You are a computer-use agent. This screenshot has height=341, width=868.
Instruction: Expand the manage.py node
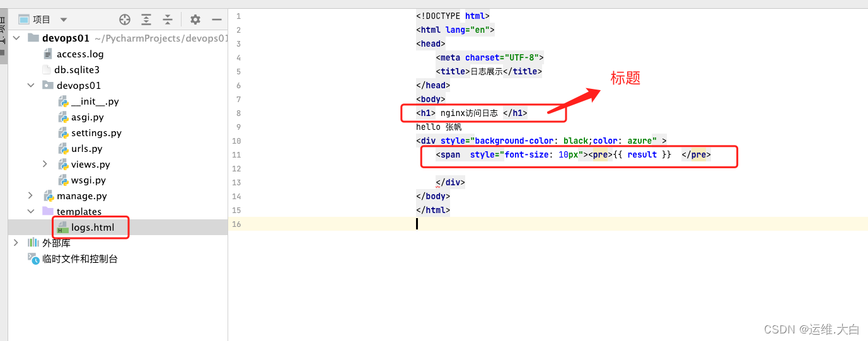click(x=31, y=195)
